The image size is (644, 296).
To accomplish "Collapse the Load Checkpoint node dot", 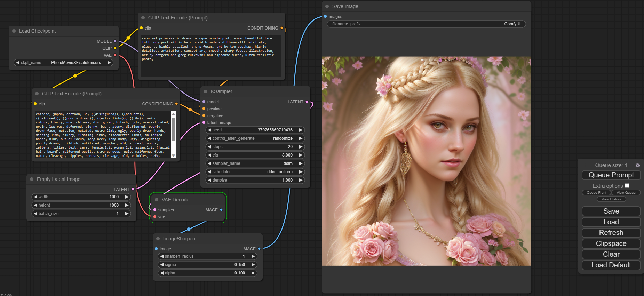I will (14, 31).
